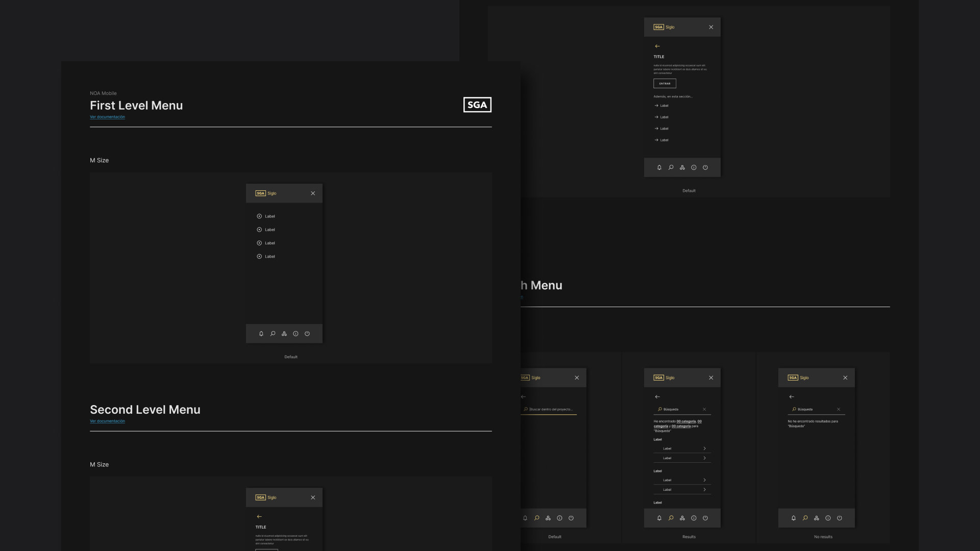Click organization icon in the No results mockup
980x551 pixels.
(817, 518)
